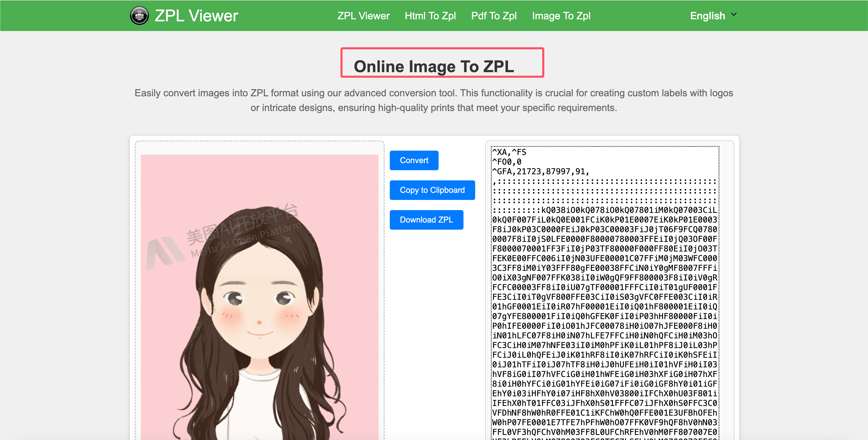
Task: Click the ZPL Viewer printer logo icon
Action: pyautogui.click(x=139, y=15)
